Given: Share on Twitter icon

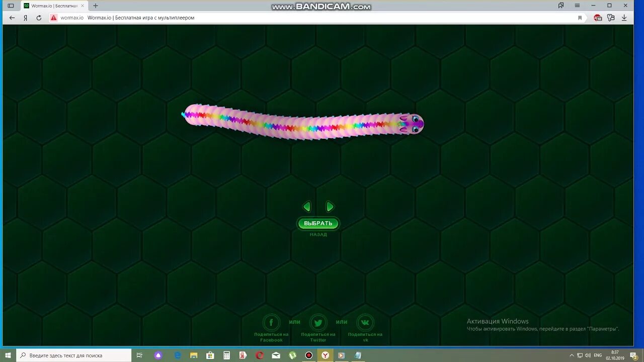Looking at the screenshot, I should click(318, 322).
